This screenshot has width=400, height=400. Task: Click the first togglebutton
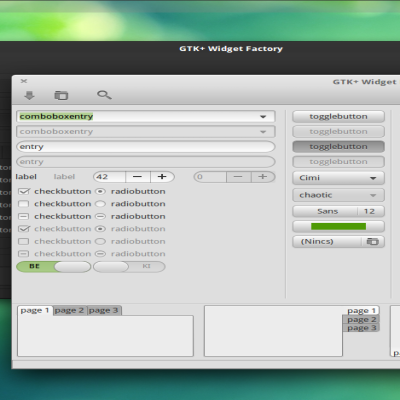pyautogui.click(x=338, y=117)
